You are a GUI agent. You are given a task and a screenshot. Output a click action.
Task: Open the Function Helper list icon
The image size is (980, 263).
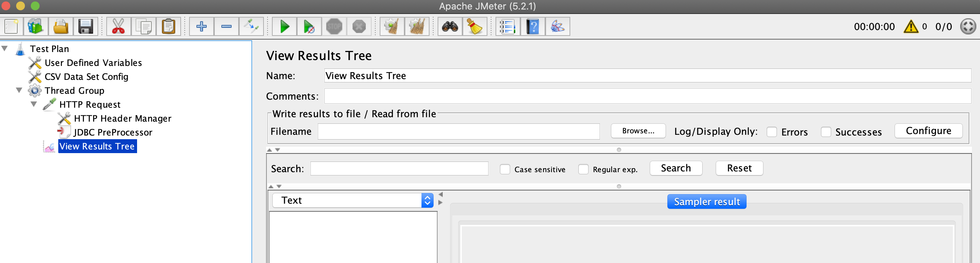pos(508,27)
